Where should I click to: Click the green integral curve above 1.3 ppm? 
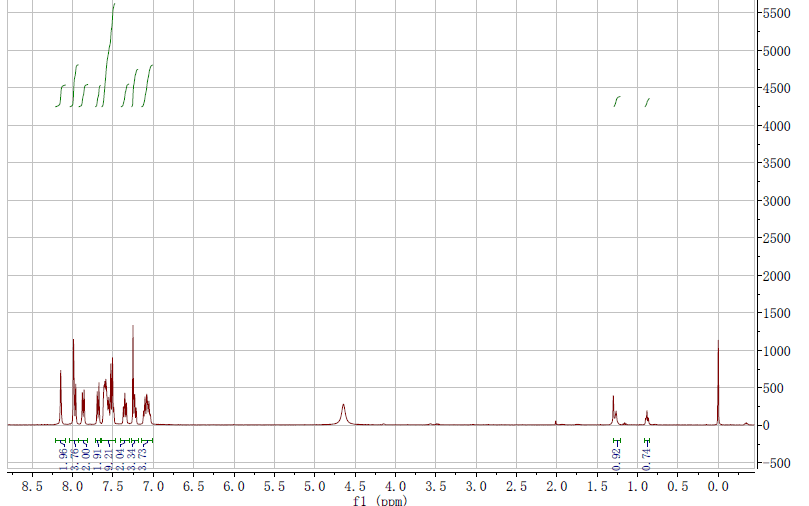click(617, 101)
